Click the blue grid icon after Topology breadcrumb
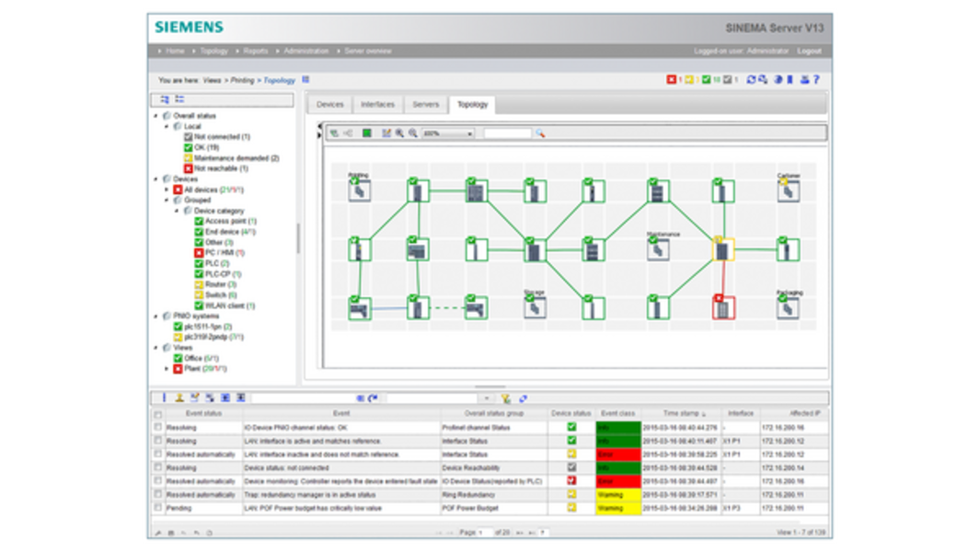Image resolution: width=980 pixels, height=552 pixels. (306, 79)
